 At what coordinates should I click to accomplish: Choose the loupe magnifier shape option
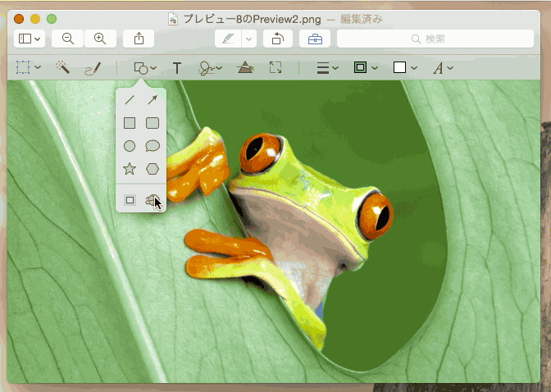click(153, 200)
